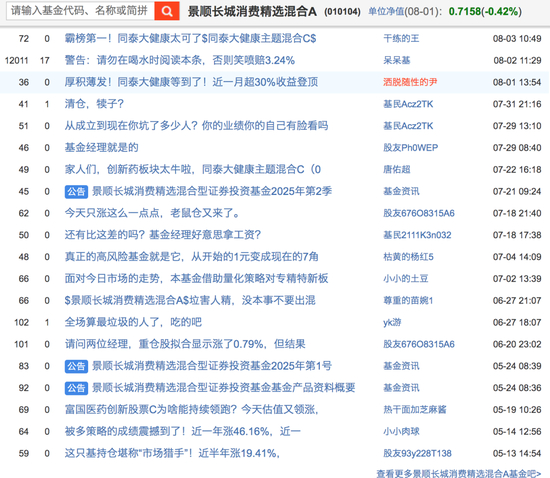Open post 全场算最垃圾的人了，吃的吧

[133, 322]
